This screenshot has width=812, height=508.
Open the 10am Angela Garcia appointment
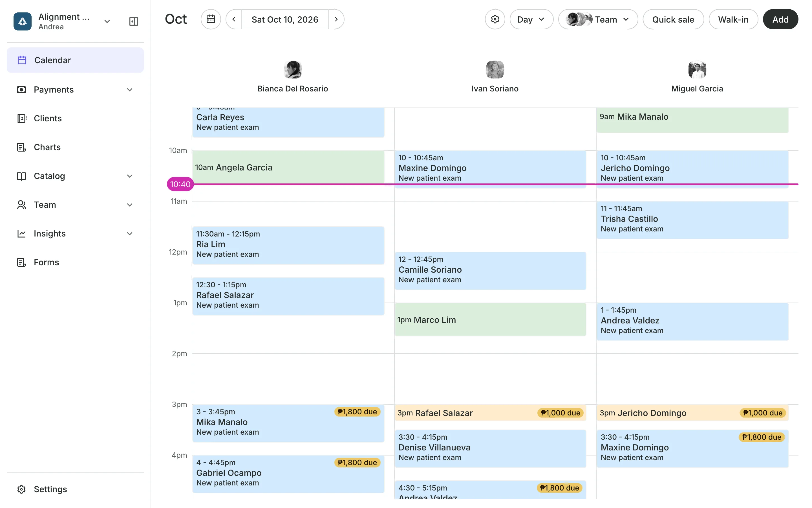tap(288, 167)
